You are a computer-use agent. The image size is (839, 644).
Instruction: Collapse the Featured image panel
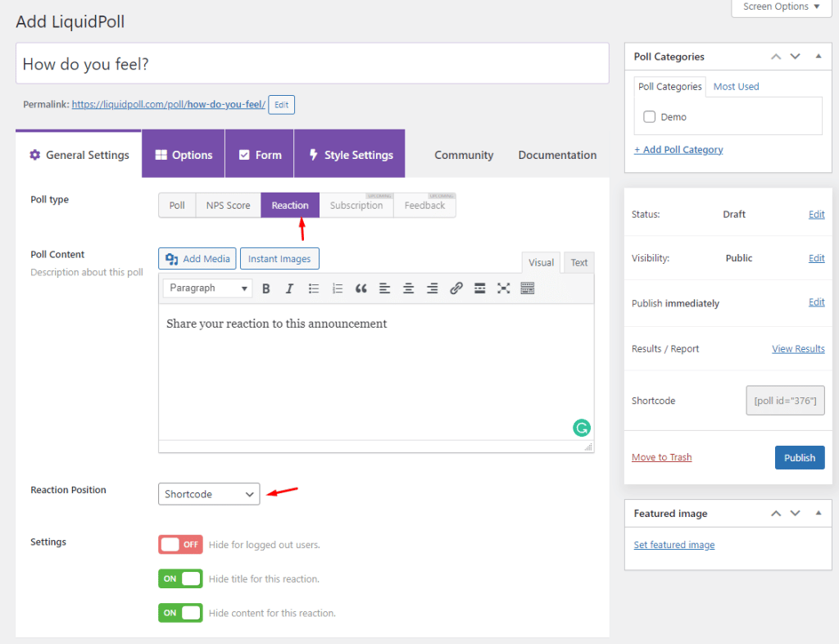(x=819, y=513)
